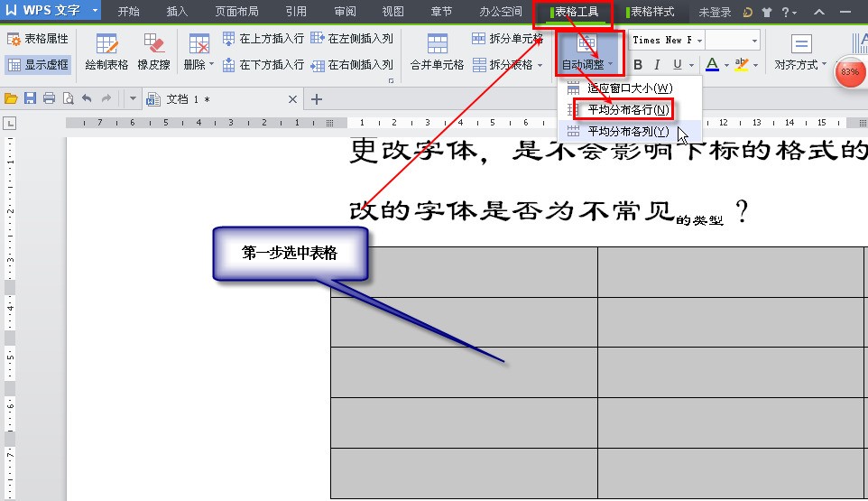Switch to the 页面布局 (Page Layout) tab
Screen dimensions: 868x501
click(236, 12)
